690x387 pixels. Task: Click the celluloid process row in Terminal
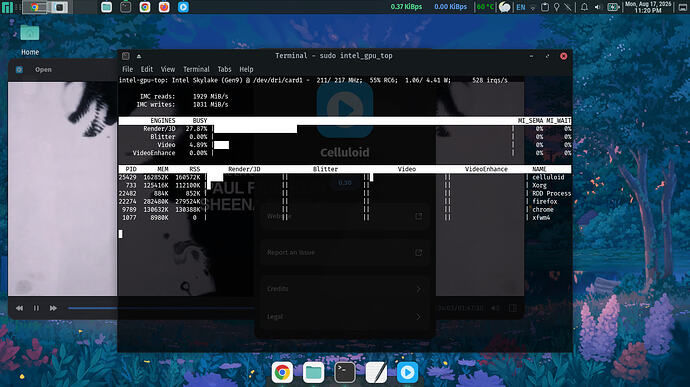(x=345, y=177)
